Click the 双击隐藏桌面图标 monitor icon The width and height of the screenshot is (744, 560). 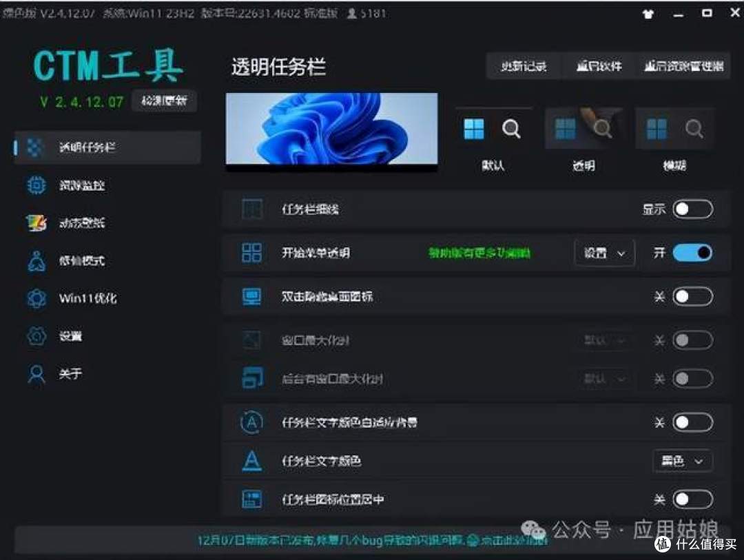point(251,297)
